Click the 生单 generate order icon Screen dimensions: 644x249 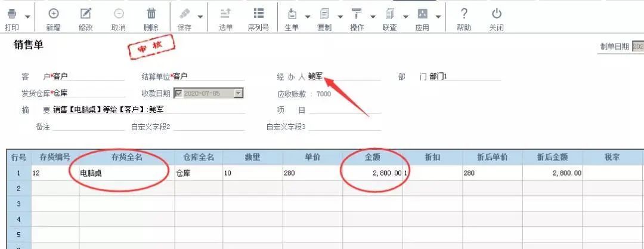click(292, 14)
